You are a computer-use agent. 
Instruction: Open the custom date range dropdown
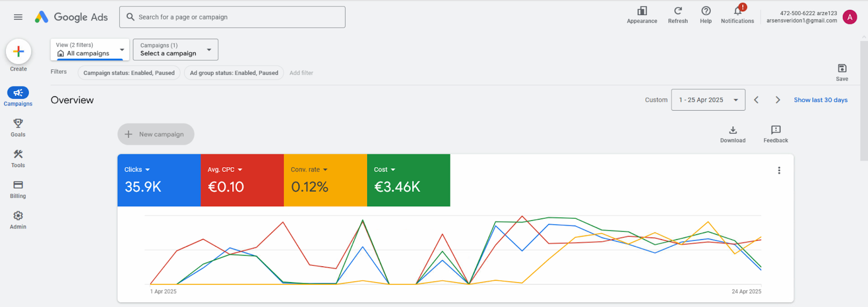click(x=708, y=100)
